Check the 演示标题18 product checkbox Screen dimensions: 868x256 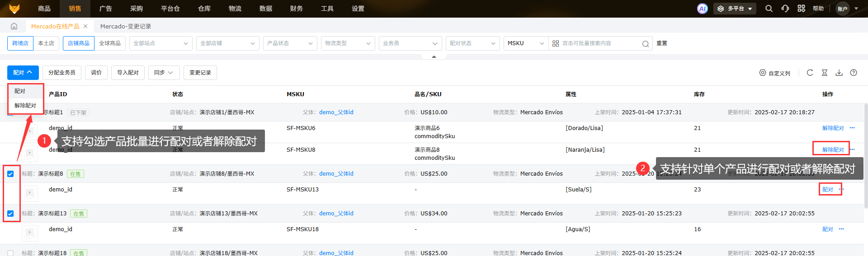coord(10,253)
